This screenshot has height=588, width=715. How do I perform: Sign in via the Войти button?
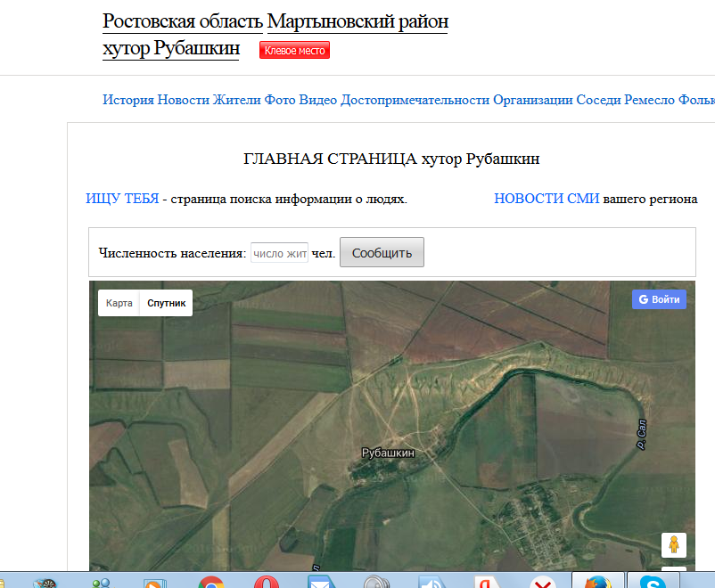[659, 299]
